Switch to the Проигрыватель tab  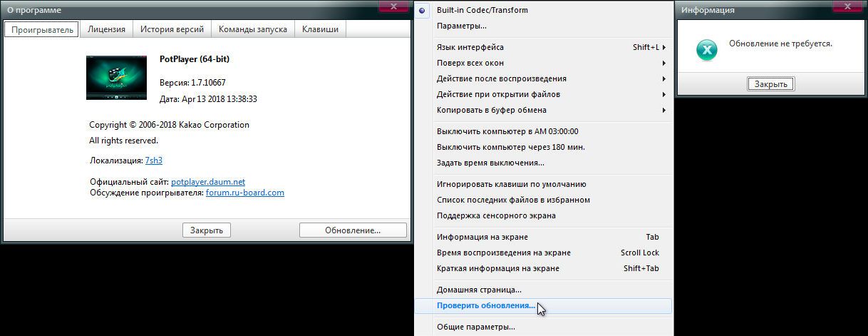click(42, 29)
